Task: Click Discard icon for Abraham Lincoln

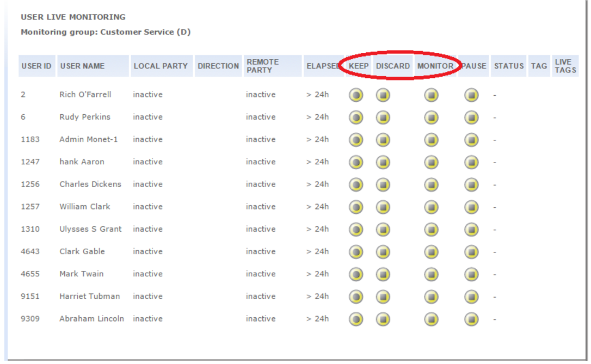Action: 383,319
